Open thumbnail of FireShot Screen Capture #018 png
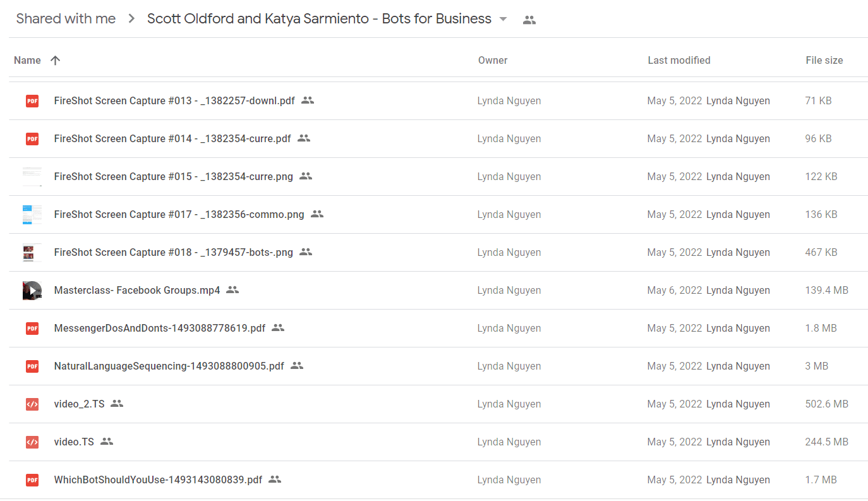Image resolution: width=868 pixels, height=501 pixels. (x=32, y=252)
